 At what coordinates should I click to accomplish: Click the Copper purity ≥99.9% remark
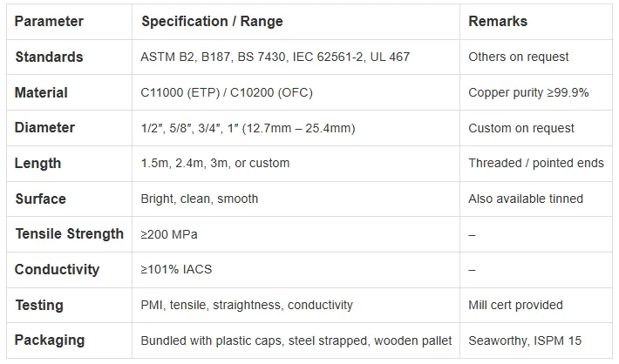[528, 92]
